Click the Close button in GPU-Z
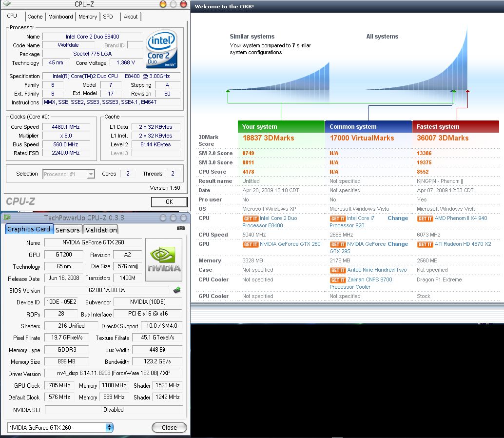 click(169, 427)
